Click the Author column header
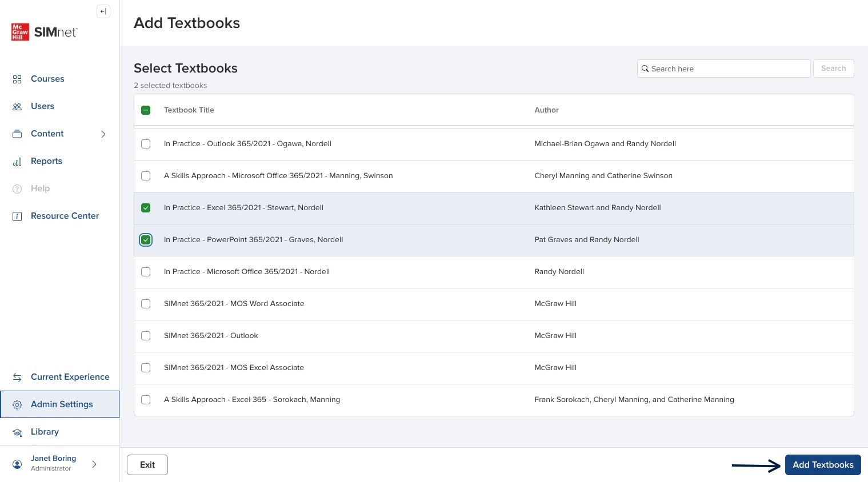868x482 pixels. [547, 110]
